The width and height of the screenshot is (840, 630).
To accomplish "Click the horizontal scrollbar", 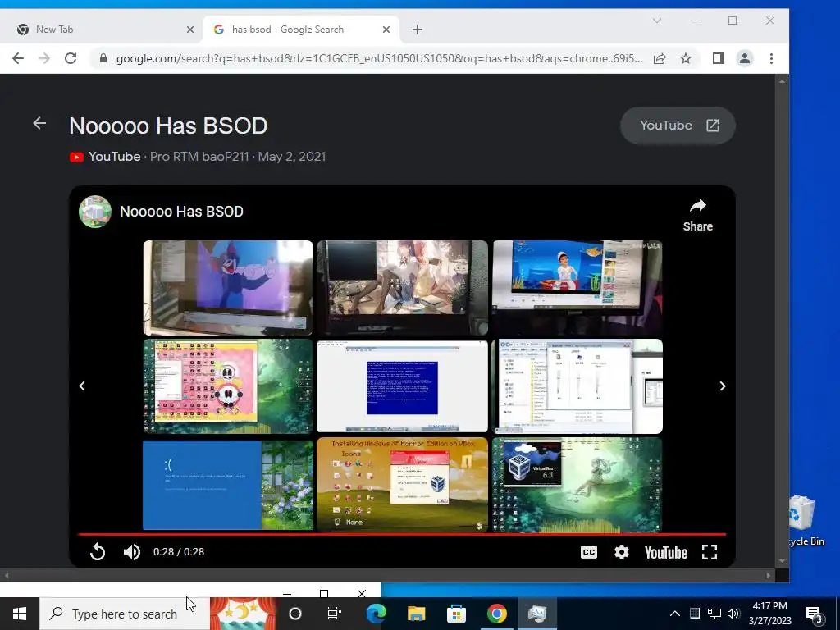I will (387, 575).
